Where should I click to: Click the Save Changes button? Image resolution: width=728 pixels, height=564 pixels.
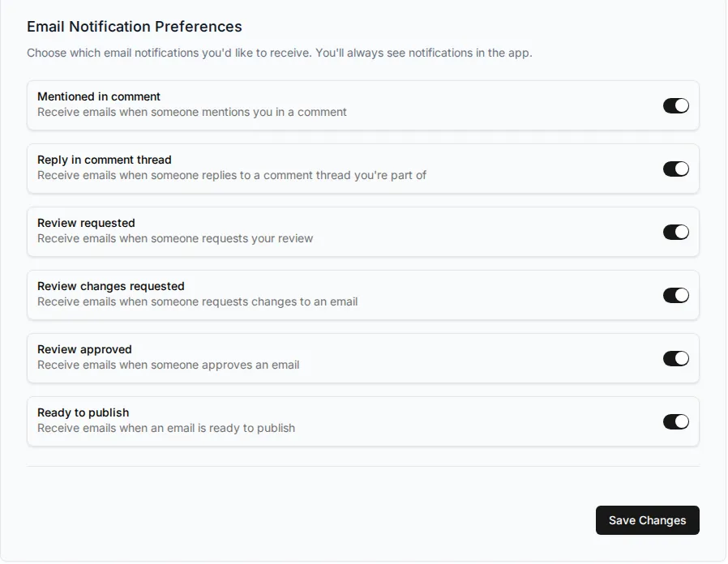click(648, 521)
